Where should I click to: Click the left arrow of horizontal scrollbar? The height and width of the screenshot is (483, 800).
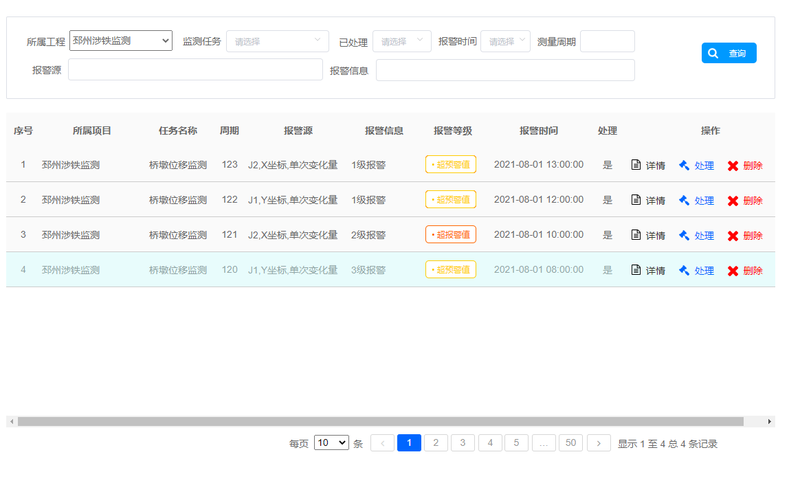coord(11,421)
